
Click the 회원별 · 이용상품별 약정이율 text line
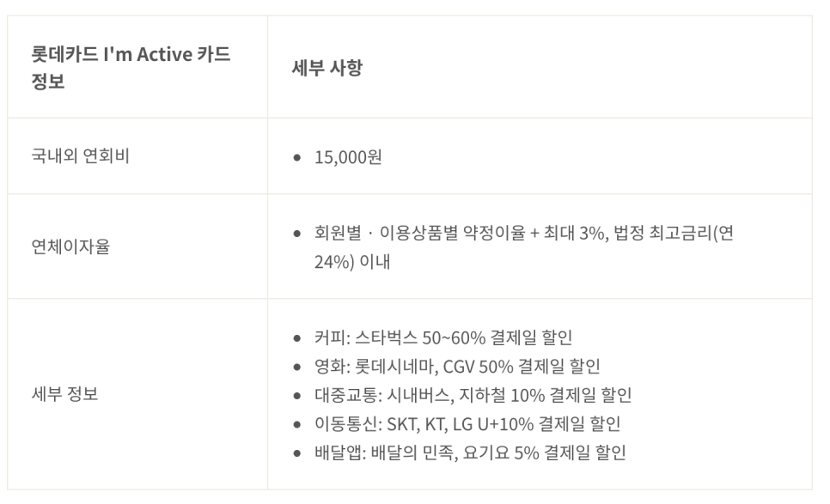click(524, 233)
